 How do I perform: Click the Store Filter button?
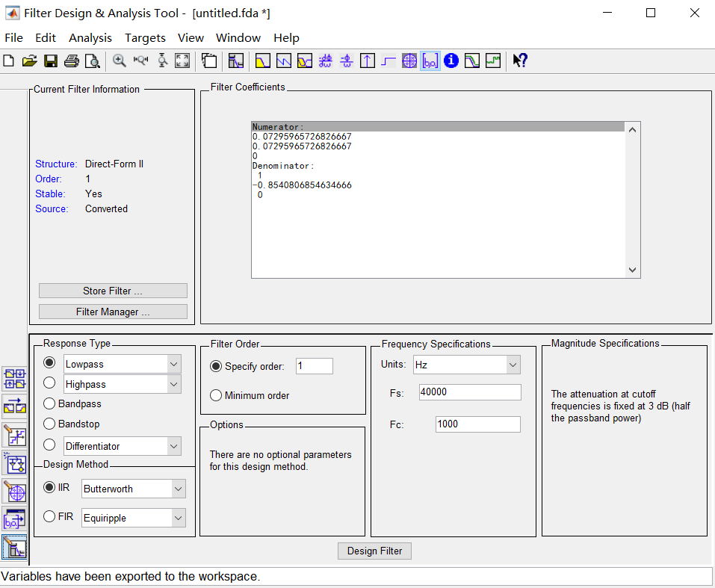[x=113, y=291]
